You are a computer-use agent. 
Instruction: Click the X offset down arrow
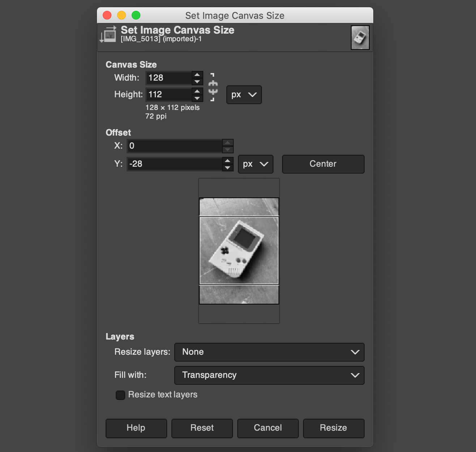228,150
